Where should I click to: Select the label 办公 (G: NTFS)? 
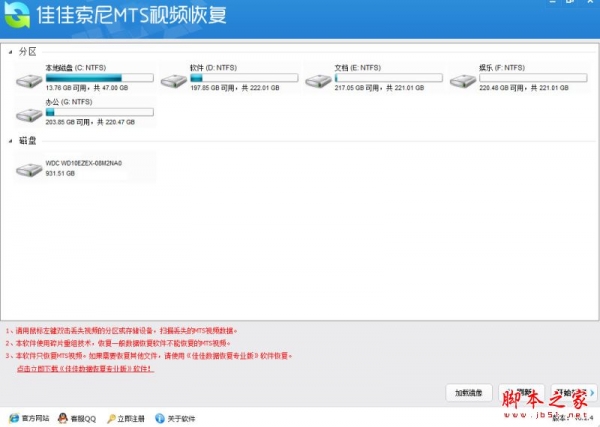(69, 102)
